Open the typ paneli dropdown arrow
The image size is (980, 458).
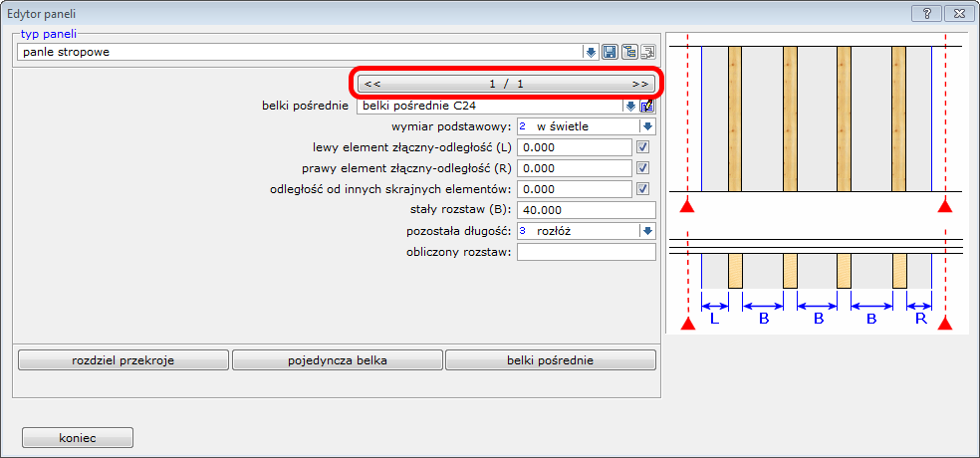point(591,52)
